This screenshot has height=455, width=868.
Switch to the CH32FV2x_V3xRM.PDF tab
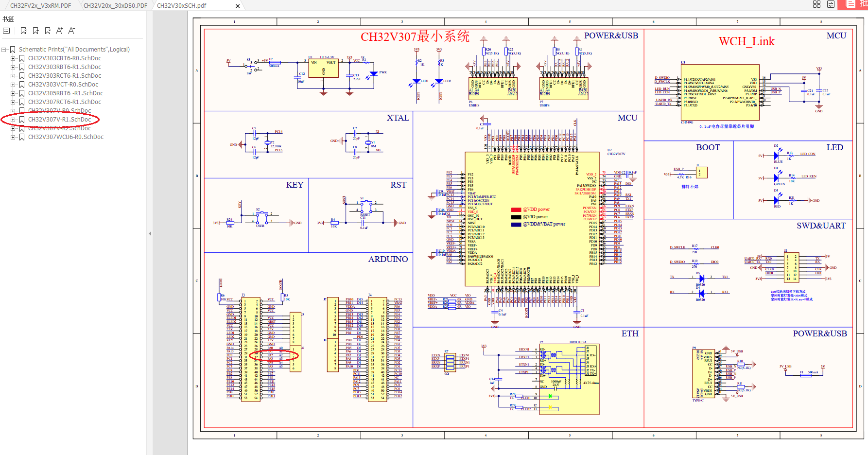pos(41,6)
